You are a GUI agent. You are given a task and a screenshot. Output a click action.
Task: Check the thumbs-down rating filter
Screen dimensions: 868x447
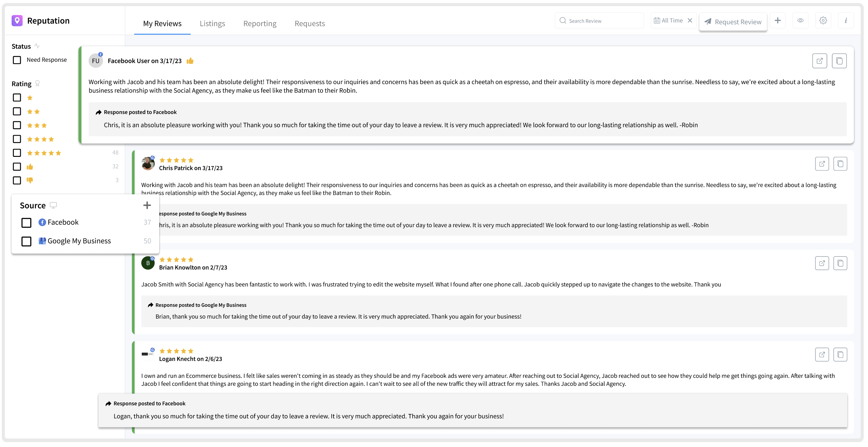17,181
